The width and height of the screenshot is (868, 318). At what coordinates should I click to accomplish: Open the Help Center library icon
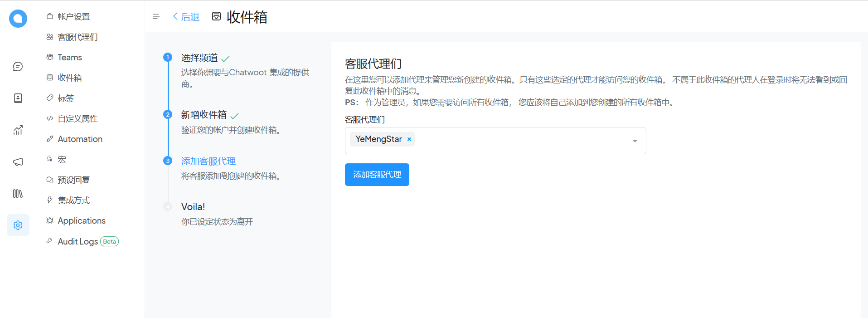[x=18, y=194]
